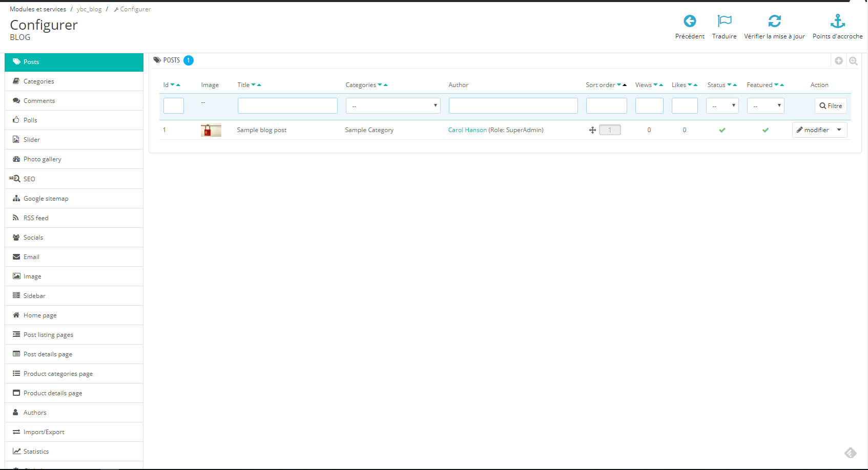Click the magnifier zoom icon in Posts panel header
The width and height of the screenshot is (868, 470).
(853, 61)
